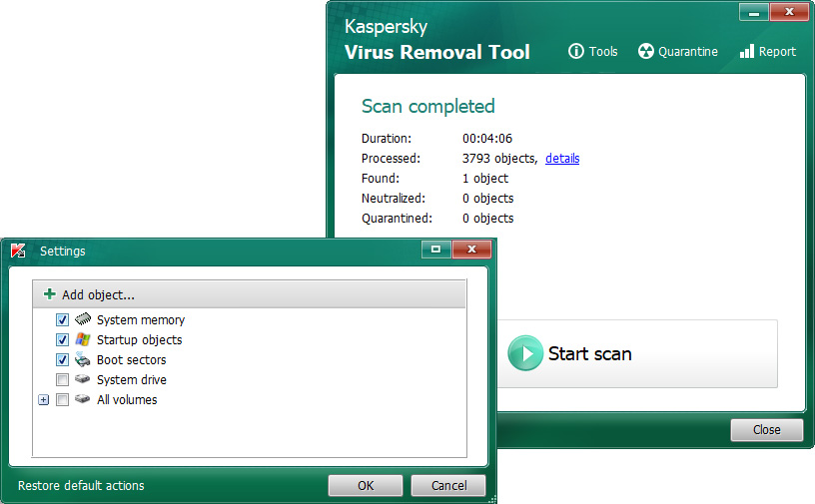Click the Add object... label
The image size is (815, 504).
98,295
